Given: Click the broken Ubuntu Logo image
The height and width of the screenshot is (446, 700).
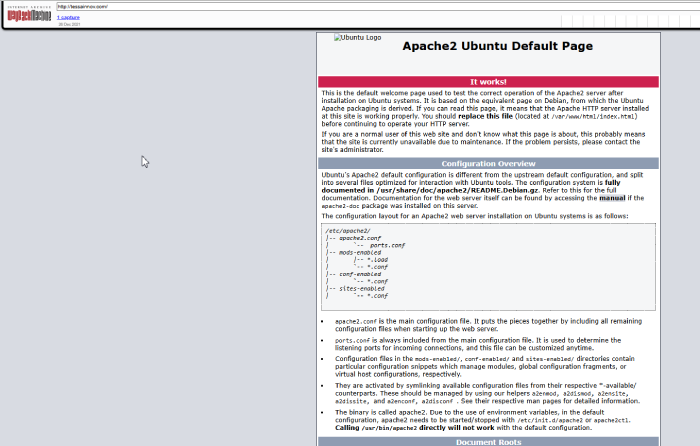Looking at the screenshot, I should [x=357, y=38].
